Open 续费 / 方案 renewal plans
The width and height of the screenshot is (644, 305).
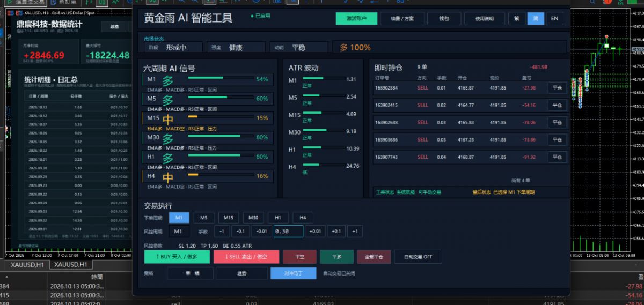coord(402,18)
